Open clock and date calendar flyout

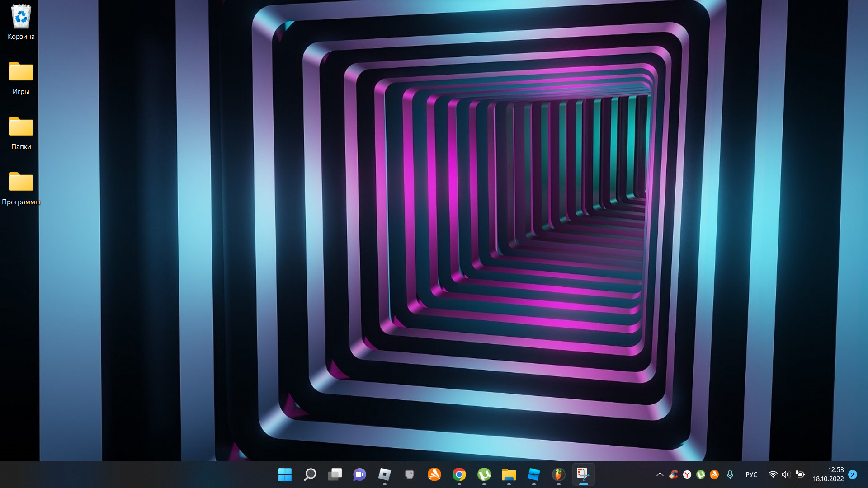[x=828, y=474]
